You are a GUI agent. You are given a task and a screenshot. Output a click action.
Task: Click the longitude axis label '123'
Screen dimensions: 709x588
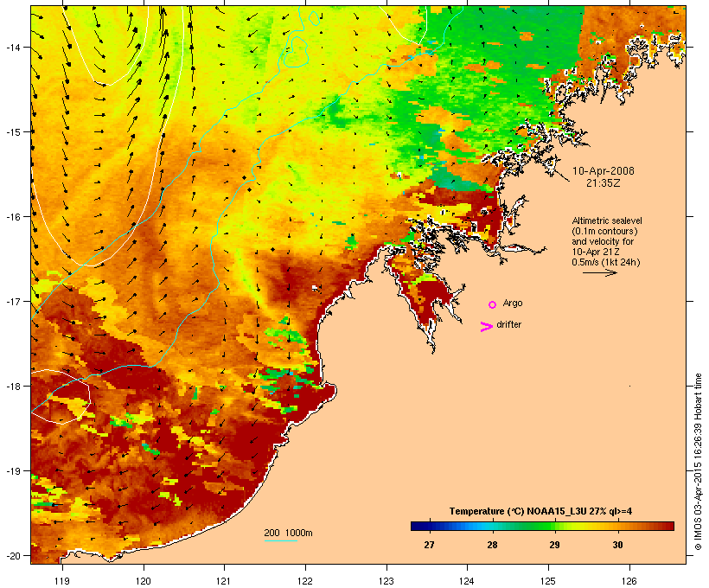tap(386, 581)
